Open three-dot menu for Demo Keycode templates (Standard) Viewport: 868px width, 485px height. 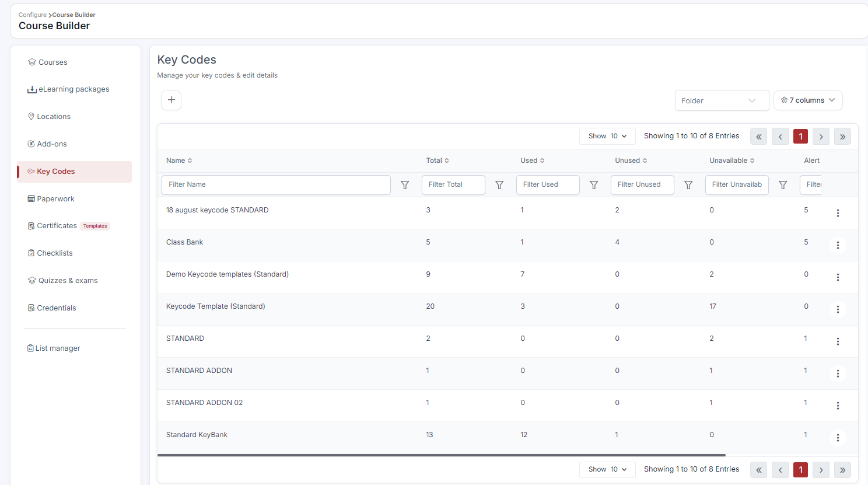pos(838,277)
